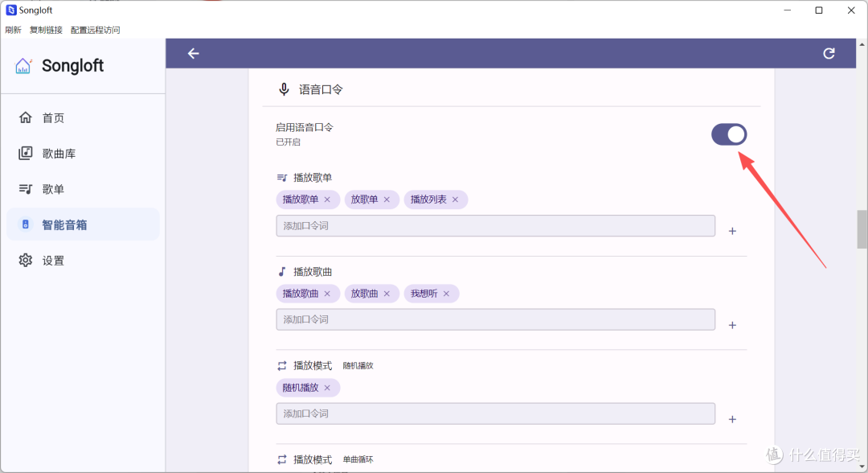Click the 播放列表 tag chip text
This screenshot has height=473, width=868.
pos(428,199)
